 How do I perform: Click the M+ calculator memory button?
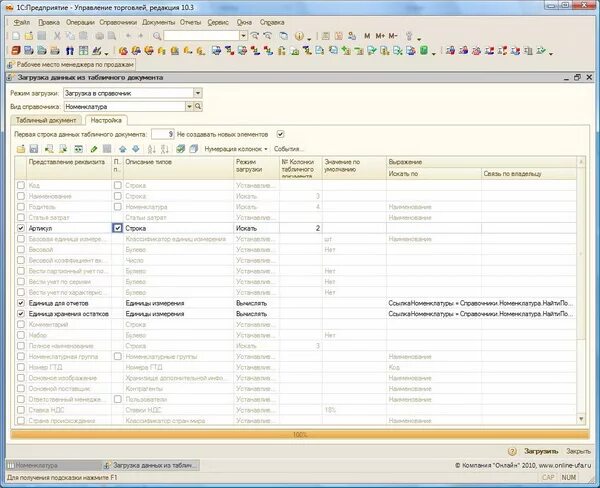click(x=380, y=36)
